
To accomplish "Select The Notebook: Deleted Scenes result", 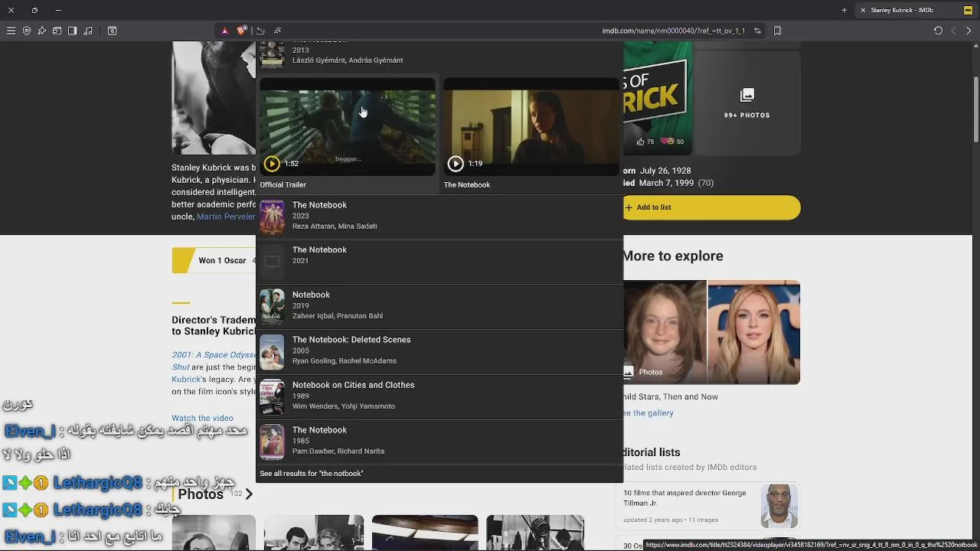I will click(x=439, y=351).
